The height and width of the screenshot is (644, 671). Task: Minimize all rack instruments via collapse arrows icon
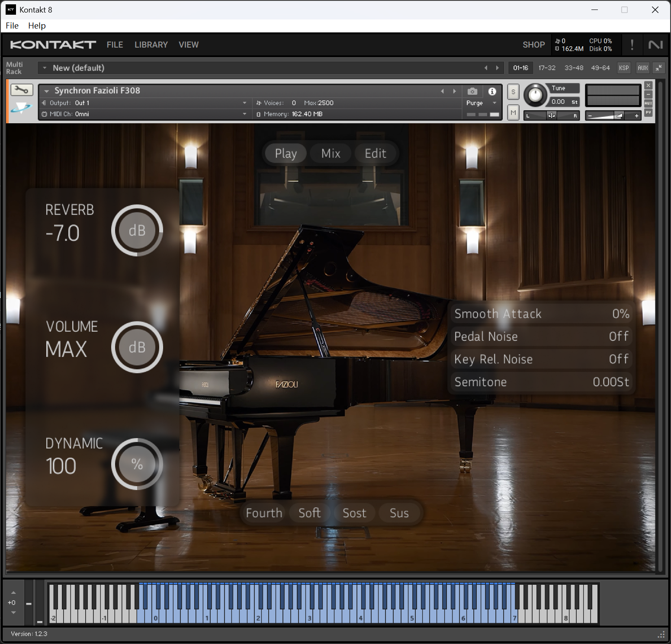point(659,68)
